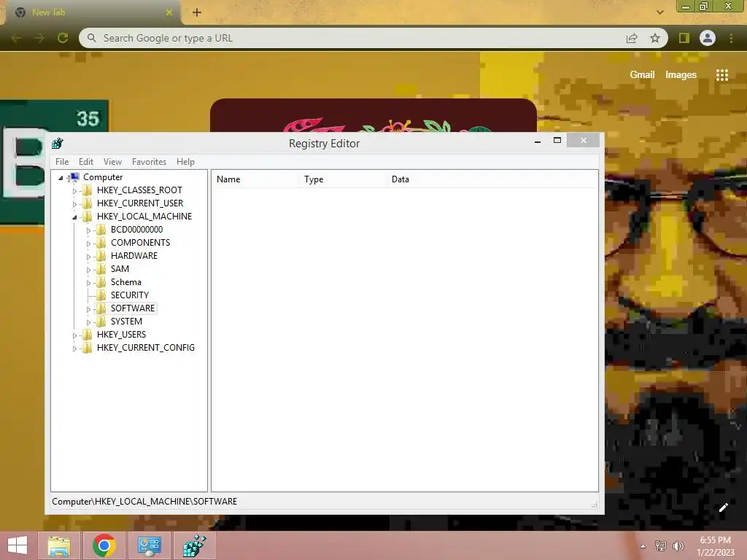Open Chrome three-dot menu
Viewport: 747px width, 560px height.
731,38
